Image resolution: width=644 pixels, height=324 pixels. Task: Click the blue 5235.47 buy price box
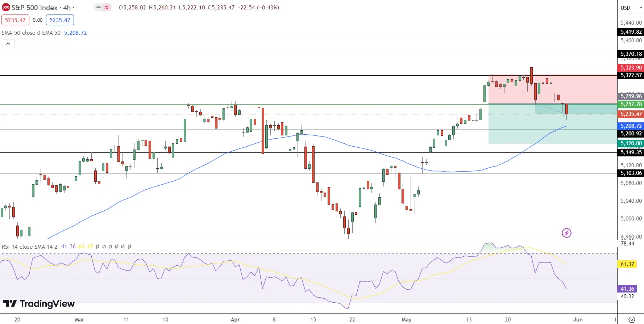[60, 20]
